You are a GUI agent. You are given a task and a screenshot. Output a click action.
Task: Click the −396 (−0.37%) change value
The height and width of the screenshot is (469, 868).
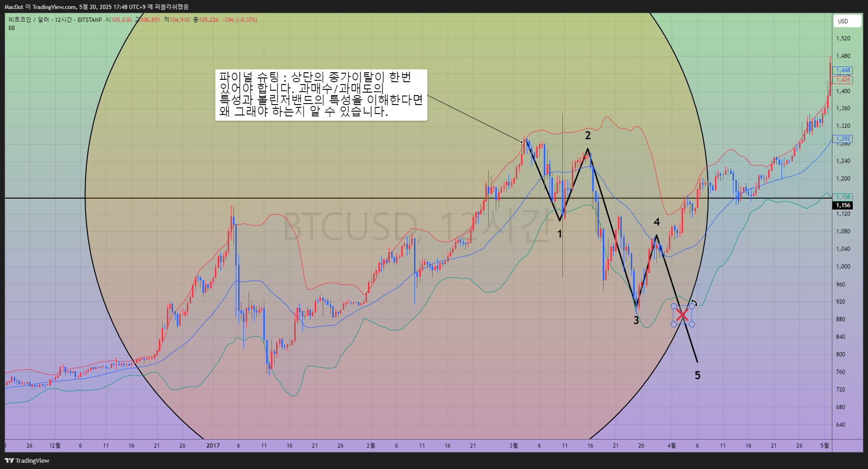(x=240, y=20)
